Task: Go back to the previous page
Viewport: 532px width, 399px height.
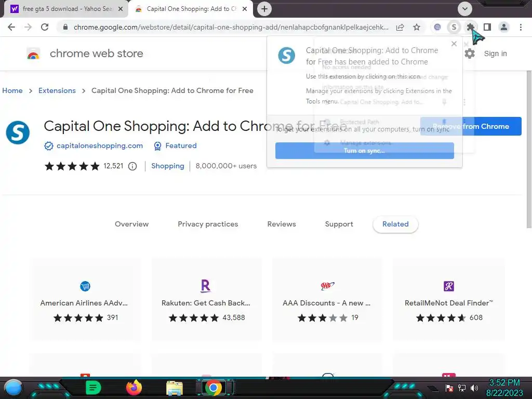Action: tap(11, 27)
